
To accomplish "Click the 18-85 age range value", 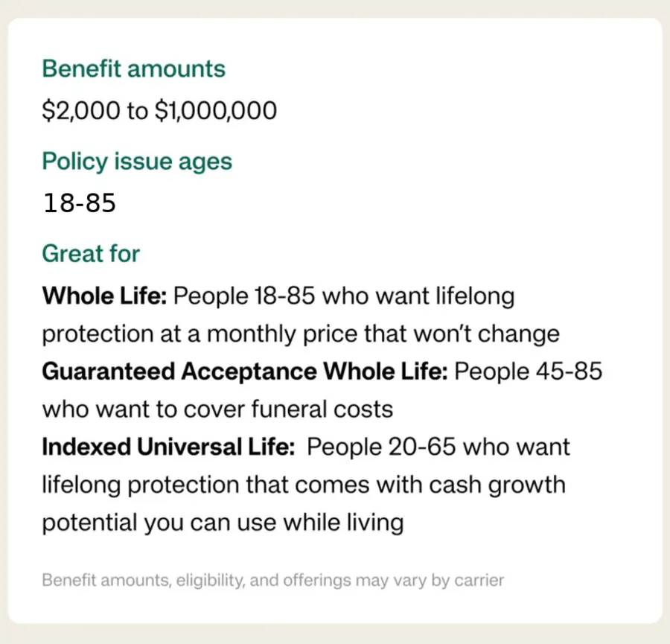I will 80,203.
